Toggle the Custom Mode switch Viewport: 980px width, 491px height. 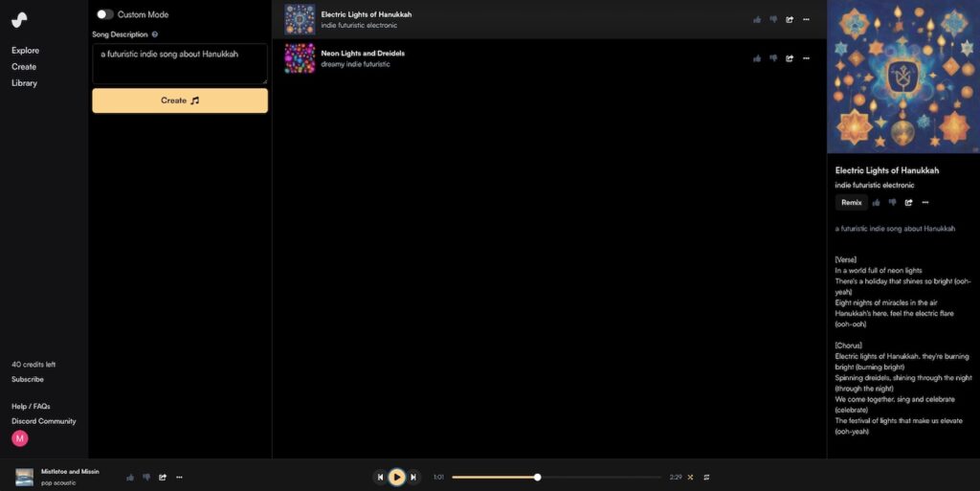104,14
